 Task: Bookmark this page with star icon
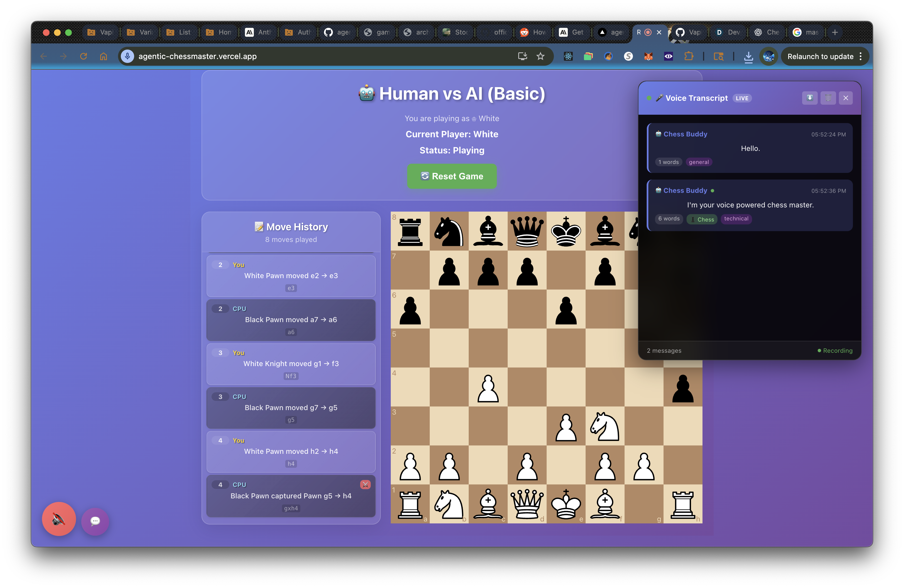(x=541, y=56)
